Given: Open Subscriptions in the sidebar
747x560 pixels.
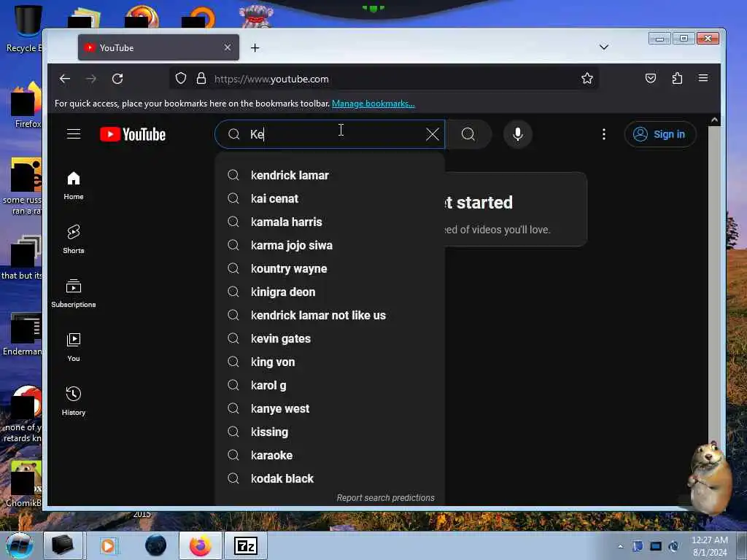Looking at the screenshot, I should [74, 293].
